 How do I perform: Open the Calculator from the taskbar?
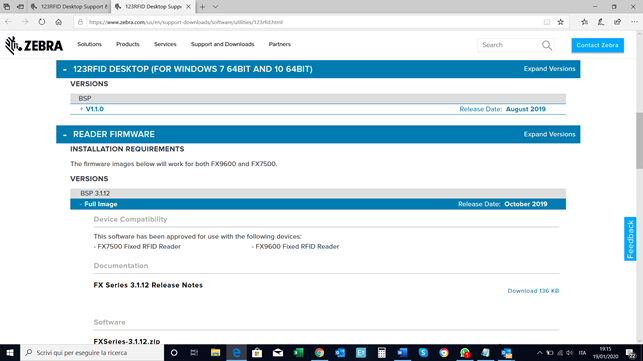(x=381, y=353)
